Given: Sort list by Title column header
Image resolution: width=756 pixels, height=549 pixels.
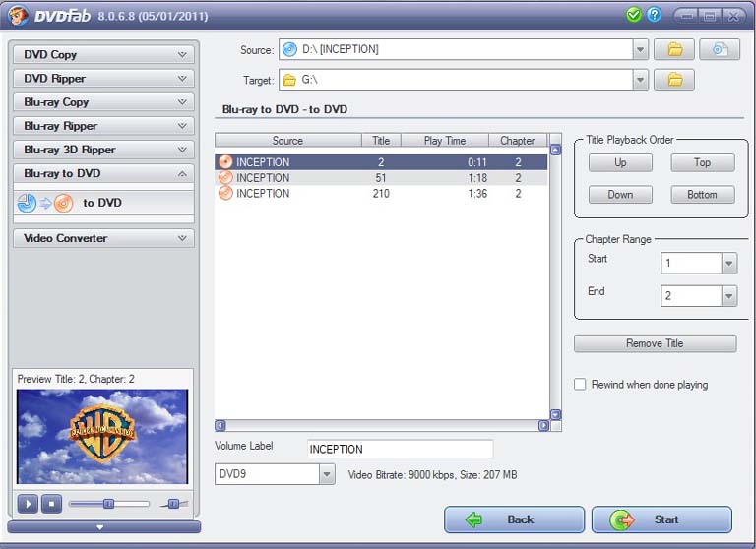Looking at the screenshot, I should [381, 141].
